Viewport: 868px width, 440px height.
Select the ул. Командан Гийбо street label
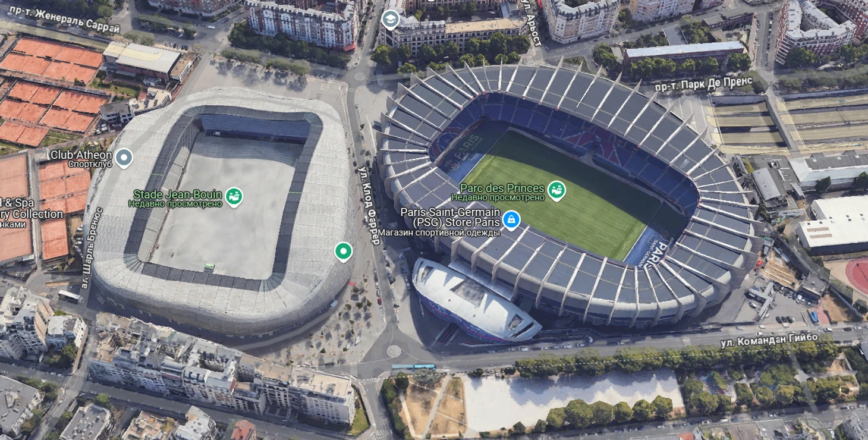(769, 340)
